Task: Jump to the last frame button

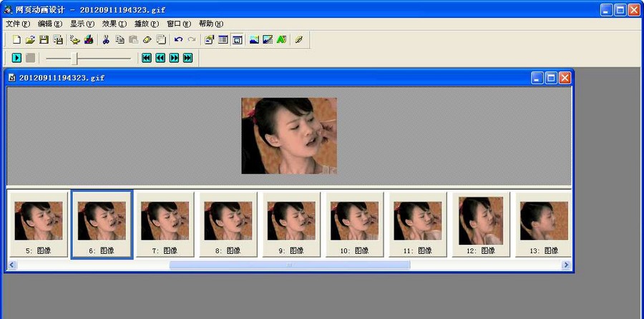Action: pos(187,58)
